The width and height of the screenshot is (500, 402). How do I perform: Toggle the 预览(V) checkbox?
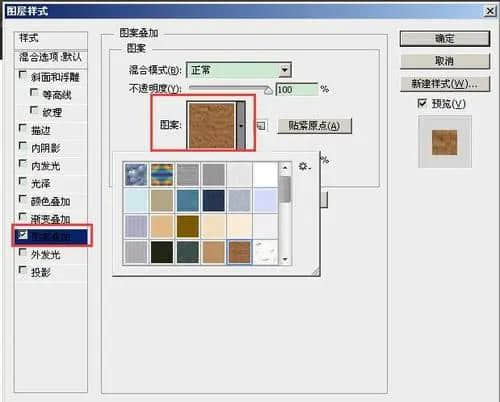click(422, 103)
